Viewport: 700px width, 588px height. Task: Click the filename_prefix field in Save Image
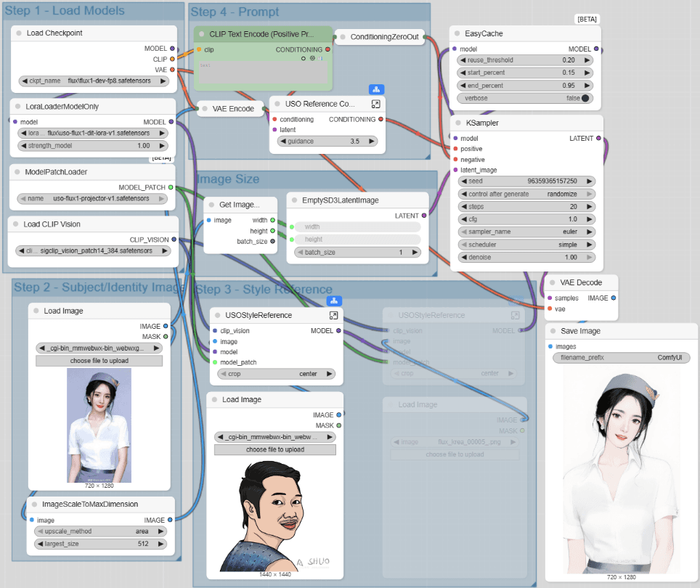pyautogui.click(x=621, y=358)
